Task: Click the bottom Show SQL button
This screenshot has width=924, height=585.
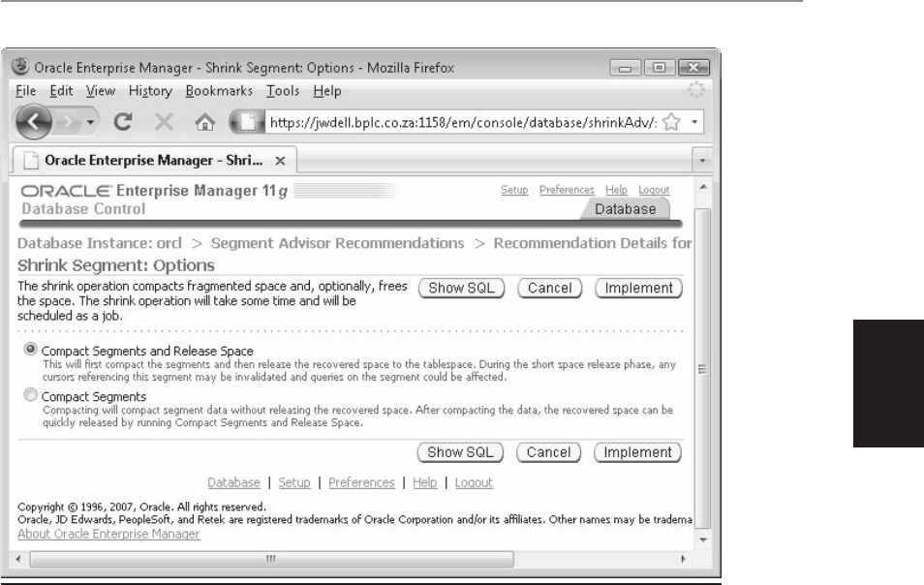Action: [460, 452]
